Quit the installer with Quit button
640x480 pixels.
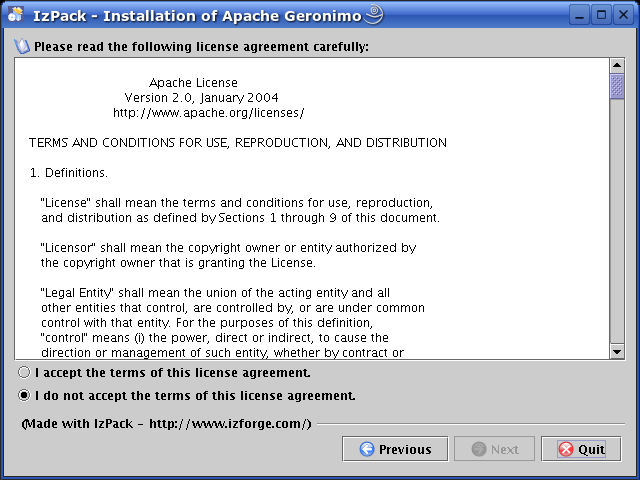581,449
